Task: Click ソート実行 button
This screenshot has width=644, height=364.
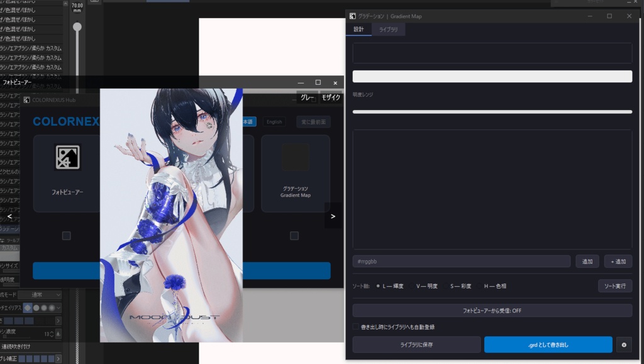Action: (615, 286)
